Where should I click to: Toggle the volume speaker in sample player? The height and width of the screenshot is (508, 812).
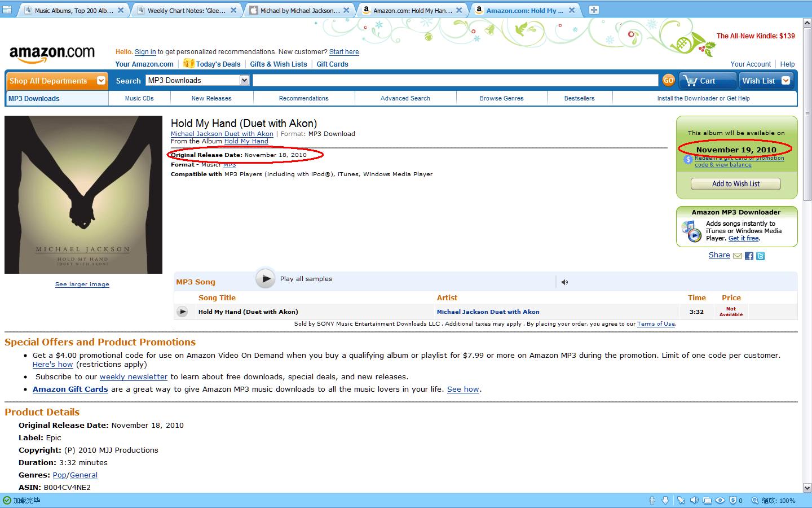click(x=564, y=282)
